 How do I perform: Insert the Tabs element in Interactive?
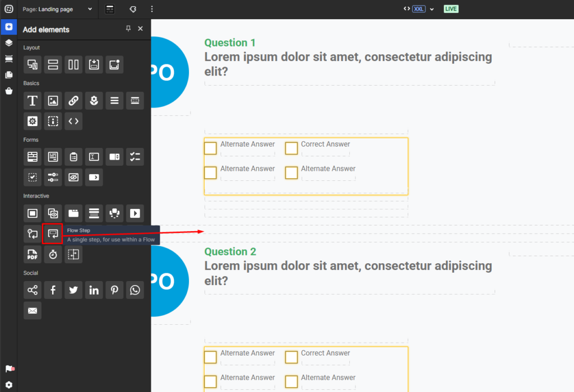pyautogui.click(x=73, y=213)
